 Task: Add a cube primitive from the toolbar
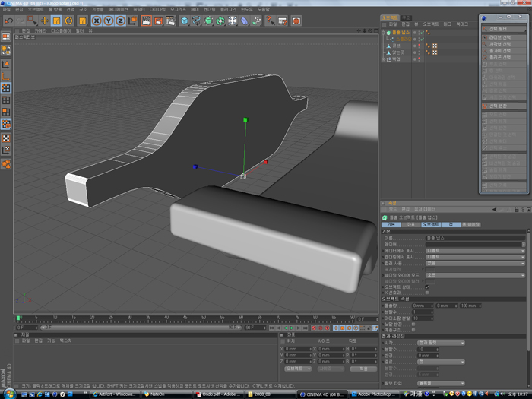[x=185, y=21]
